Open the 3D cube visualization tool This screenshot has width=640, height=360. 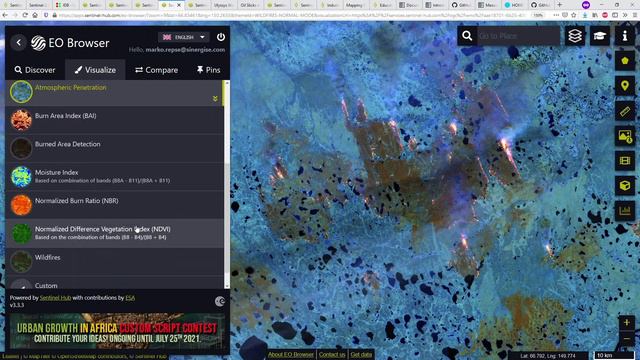(x=624, y=186)
